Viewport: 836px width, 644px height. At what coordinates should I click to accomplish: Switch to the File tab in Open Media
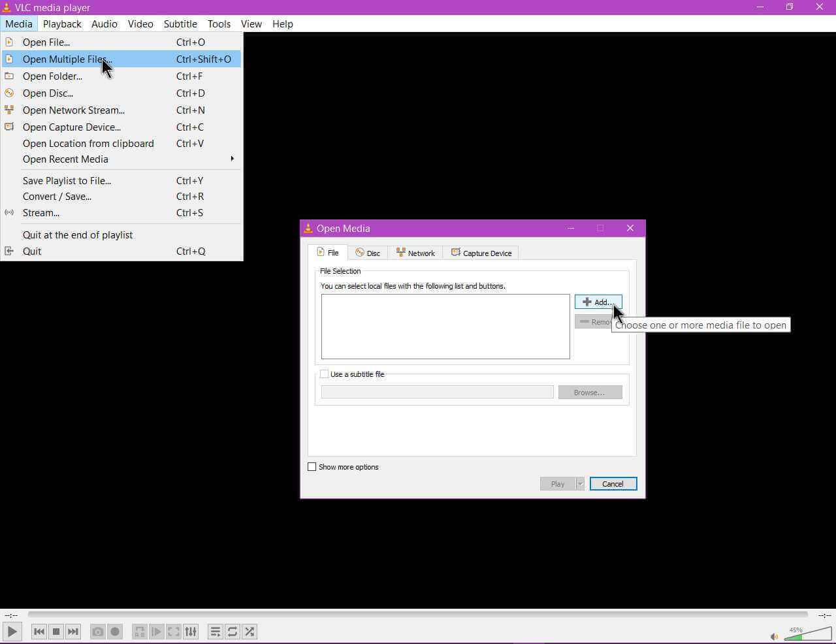click(x=328, y=253)
